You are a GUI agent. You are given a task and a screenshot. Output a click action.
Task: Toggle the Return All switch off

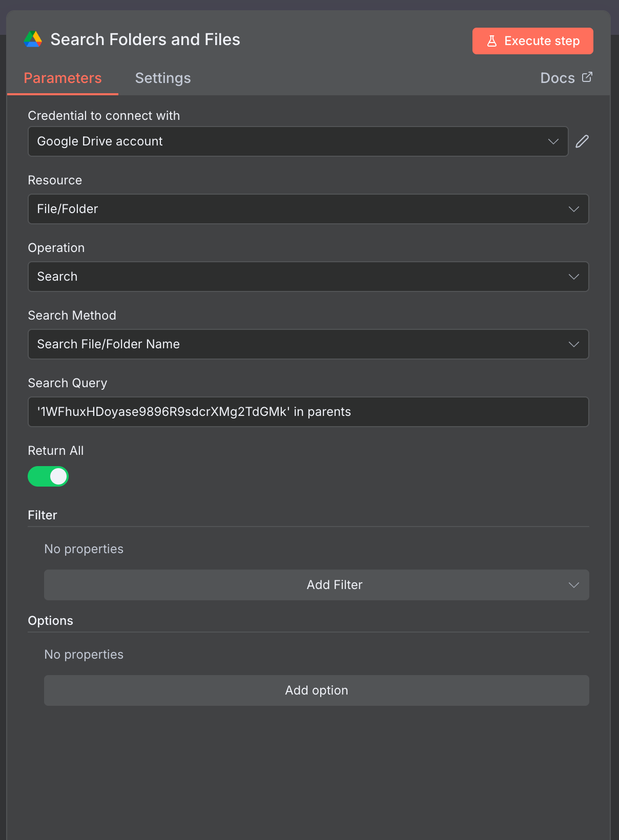pos(48,476)
